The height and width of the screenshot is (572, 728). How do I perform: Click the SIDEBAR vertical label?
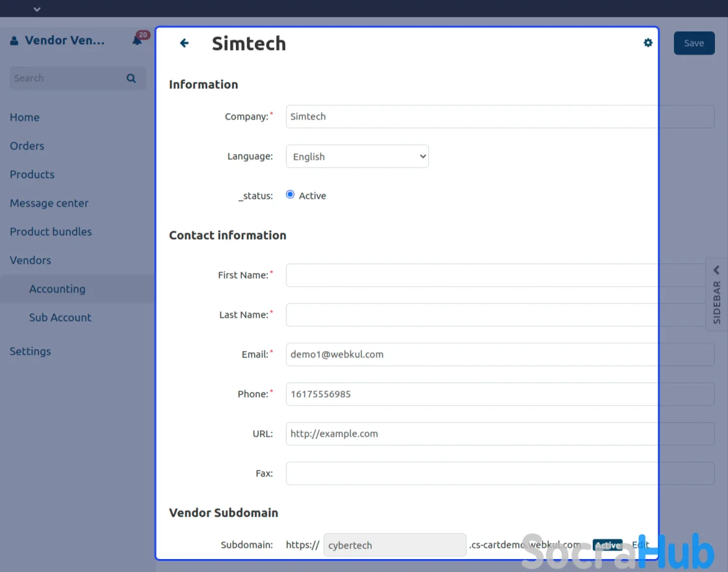(x=716, y=302)
